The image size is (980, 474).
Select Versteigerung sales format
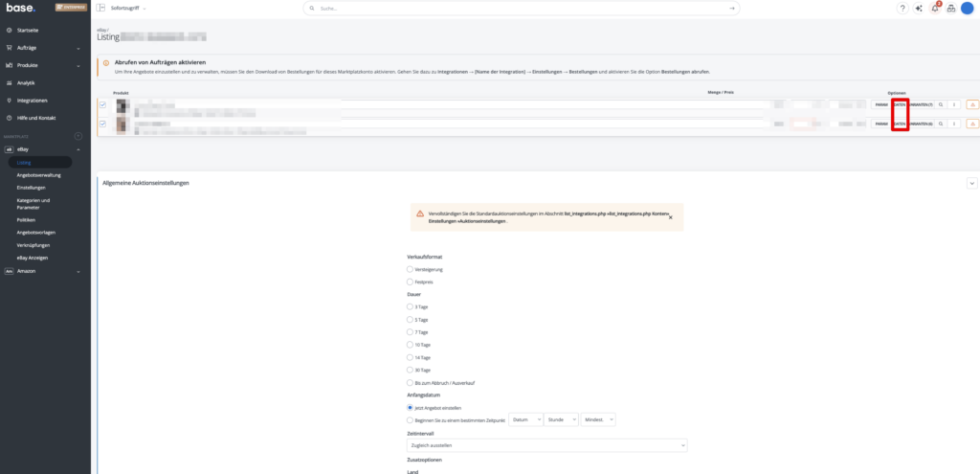click(410, 269)
